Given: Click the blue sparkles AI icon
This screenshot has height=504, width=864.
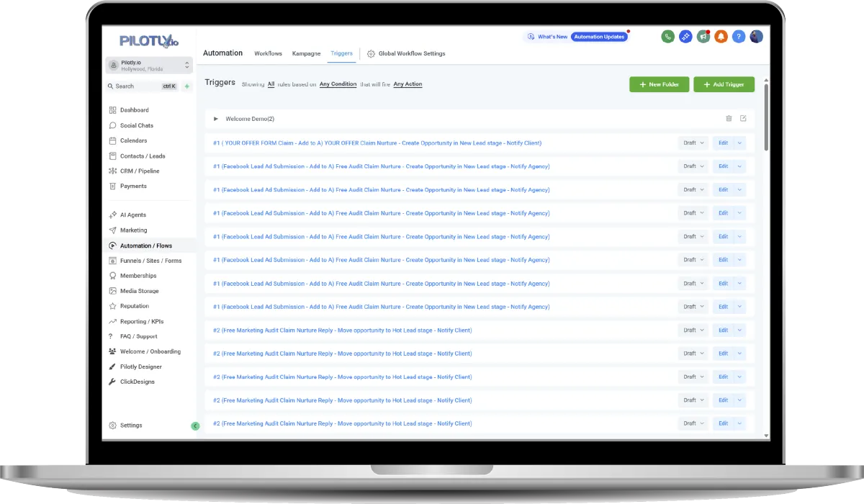Looking at the screenshot, I should [685, 37].
